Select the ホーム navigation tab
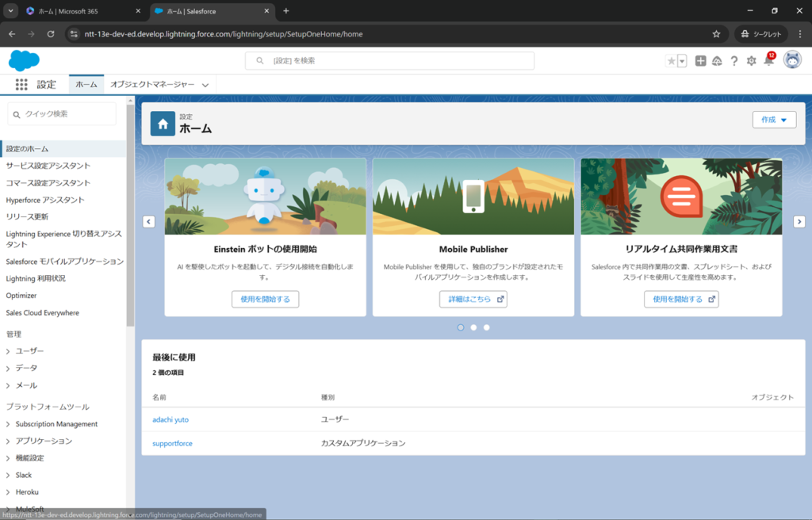This screenshot has height=520, width=812. tap(86, 85)
